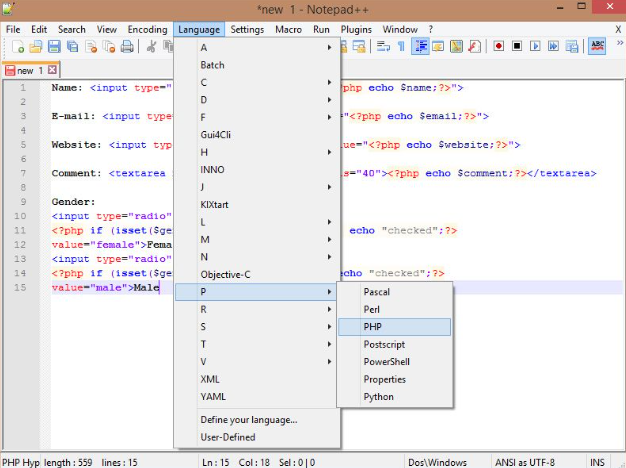Toggle Word wrap toolbar icon
This screenshot has height=468, width=626.
click(x=383, y=47)
